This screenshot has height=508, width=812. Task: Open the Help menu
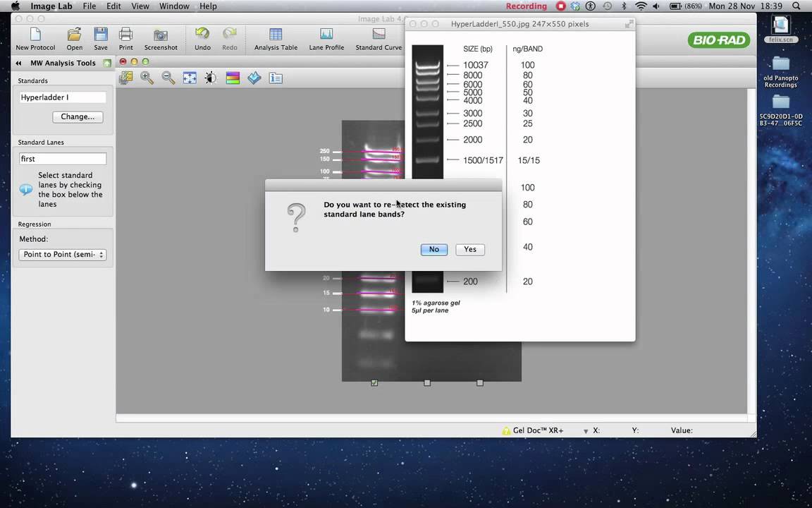[208, 6]
